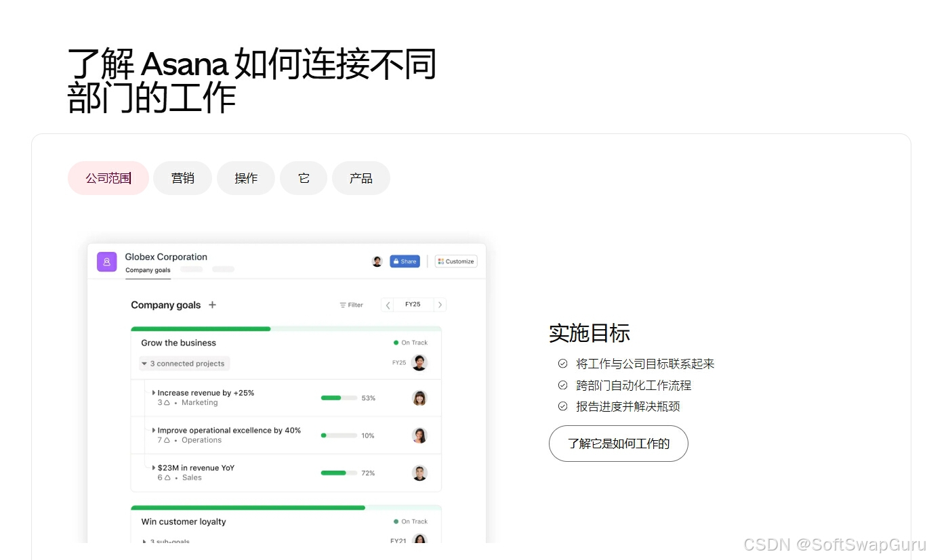The width and height of the screenshot is (929, 560).
Task: Click the avatar on Increase revenue row
Action: pos(419,398)
